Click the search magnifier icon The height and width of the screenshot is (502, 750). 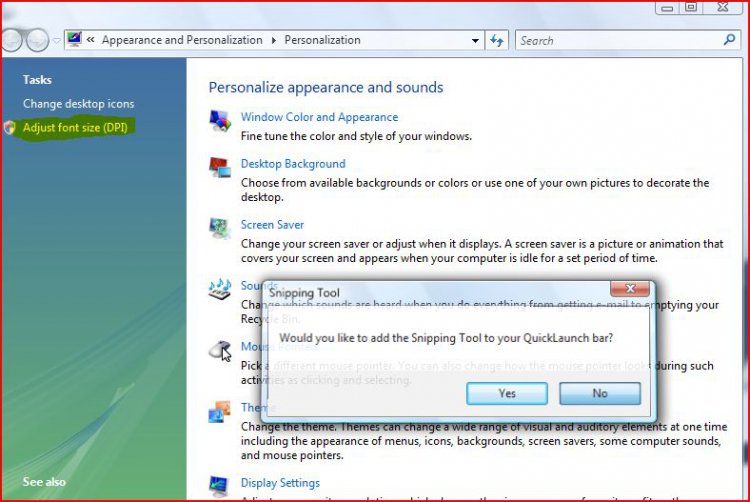coord(729,40)
